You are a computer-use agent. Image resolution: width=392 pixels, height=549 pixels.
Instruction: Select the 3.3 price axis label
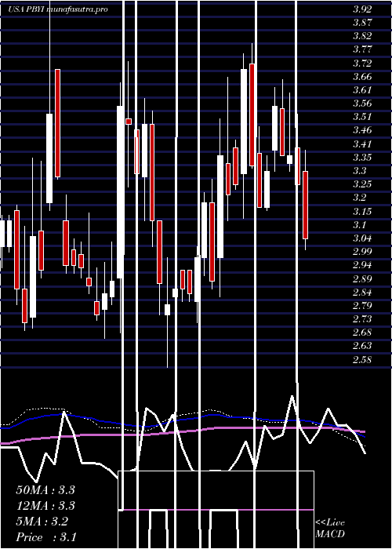[x=359, y=170]
